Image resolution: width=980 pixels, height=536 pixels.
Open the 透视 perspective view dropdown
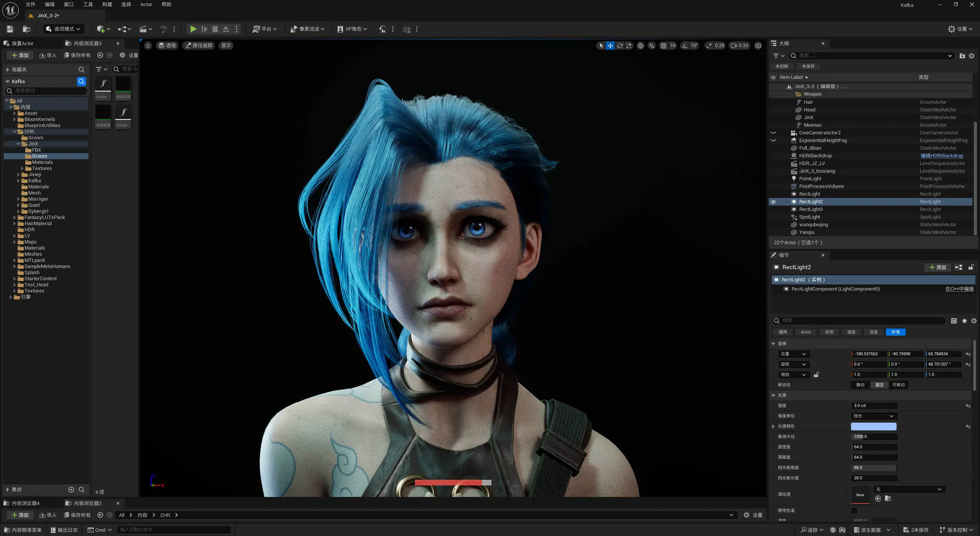pos(167,46)
